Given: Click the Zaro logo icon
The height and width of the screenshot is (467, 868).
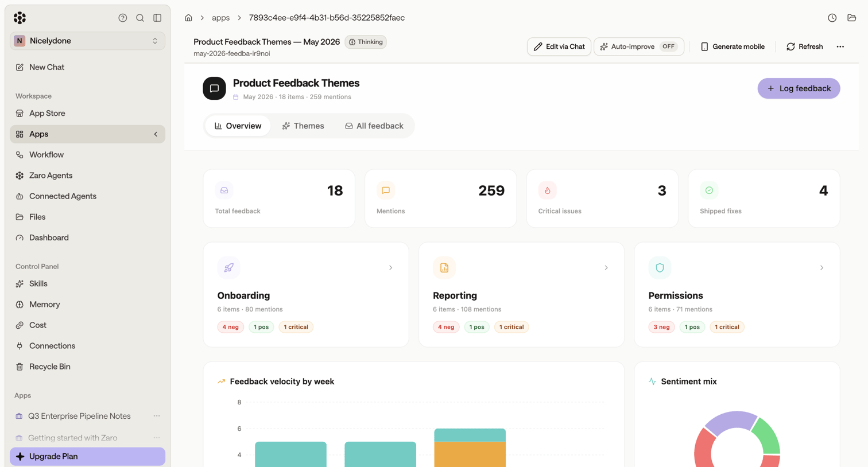Looking at the screenshot, I should [x=20, y=18].
